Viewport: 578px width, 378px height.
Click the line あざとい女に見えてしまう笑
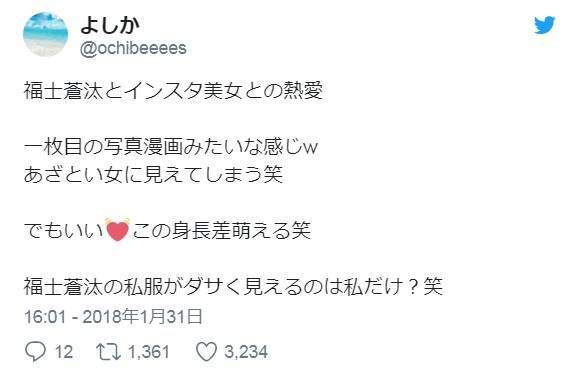pos(153,175)
